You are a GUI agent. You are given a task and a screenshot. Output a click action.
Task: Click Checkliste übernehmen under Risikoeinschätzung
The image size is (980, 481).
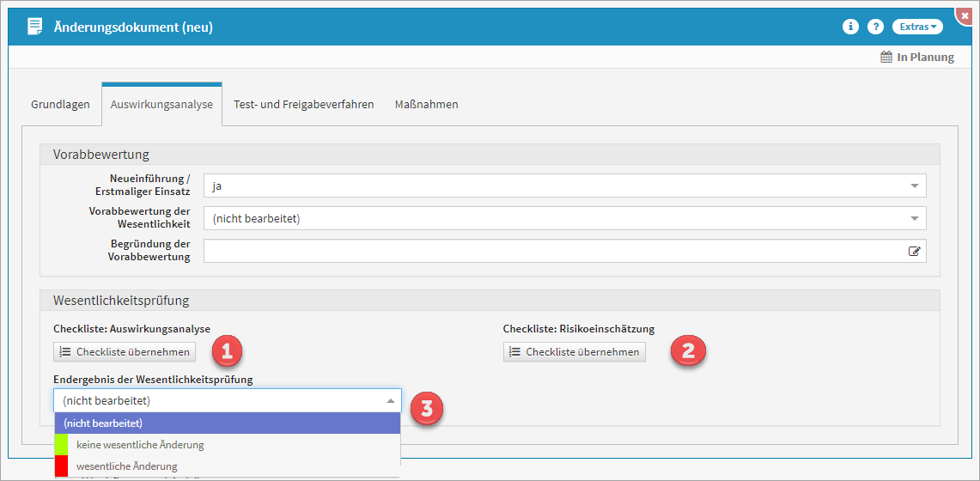click(574, 352)
